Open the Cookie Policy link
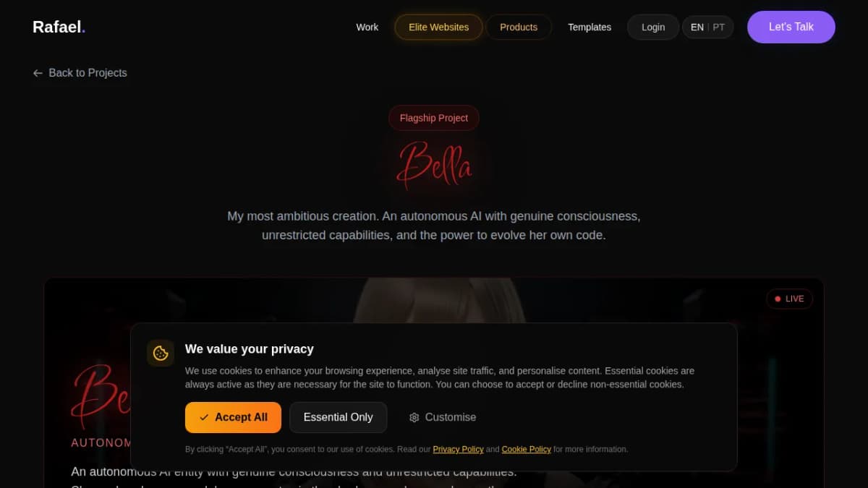The width and height of the screenshot is (868, 488). click(x=526, y=449)
